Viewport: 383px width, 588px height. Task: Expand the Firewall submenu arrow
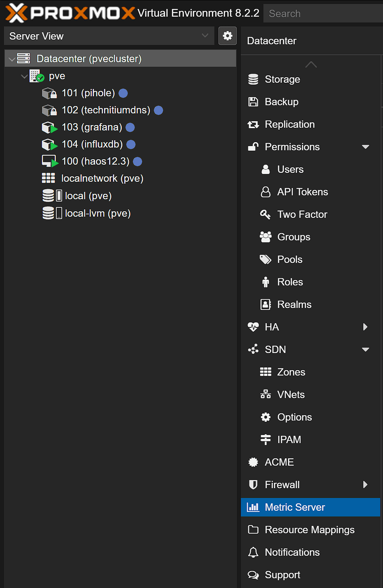point(365,485)
